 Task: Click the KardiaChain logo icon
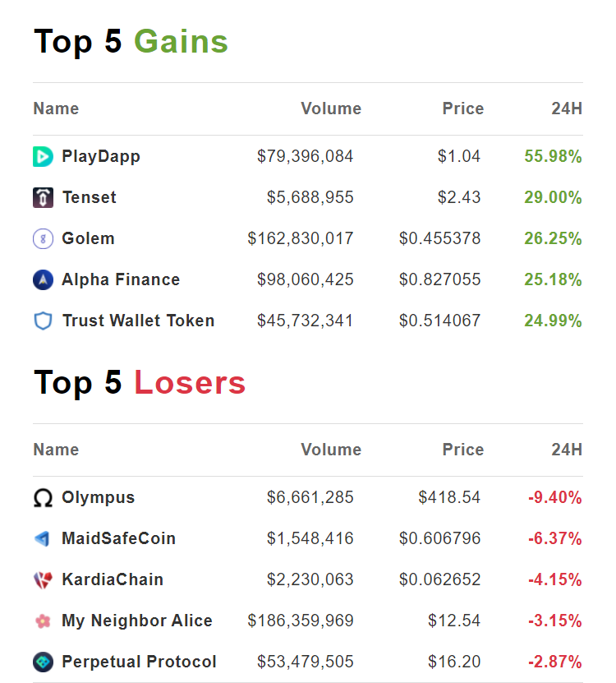tap(43, 580)
